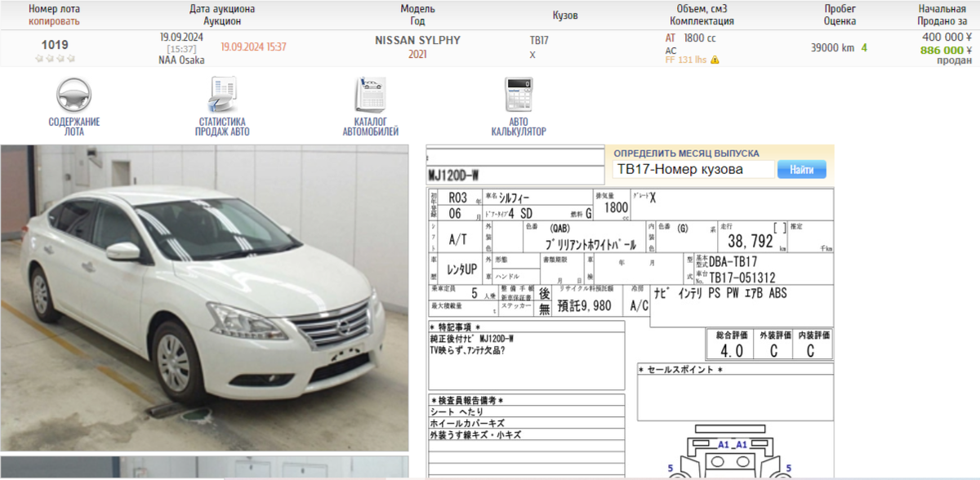Click the TB17 body code in the row
The width and height of the screenshot is (980, 480).
pyautogui.click(x=539, y=39)
